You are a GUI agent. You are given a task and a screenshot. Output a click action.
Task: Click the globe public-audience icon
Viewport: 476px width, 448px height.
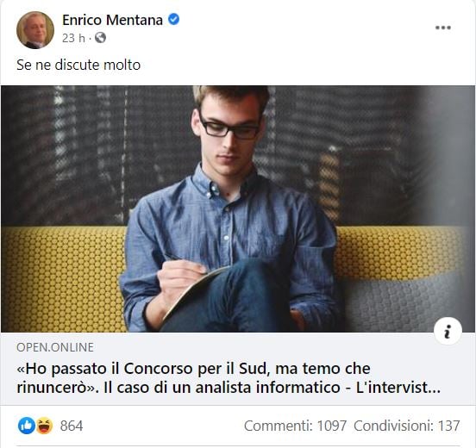[101, 38]
